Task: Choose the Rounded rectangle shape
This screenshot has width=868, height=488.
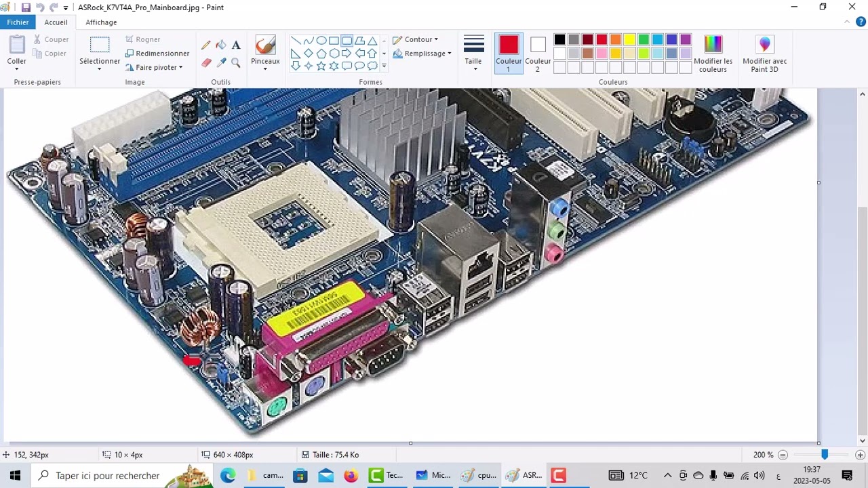Action: [x=347, y=41]
